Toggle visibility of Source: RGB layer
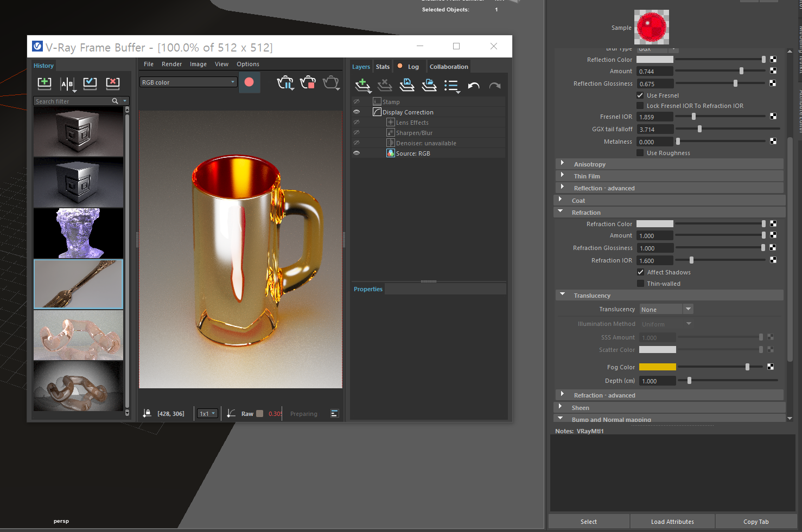The image size is (802, 532). click(357, 153)
